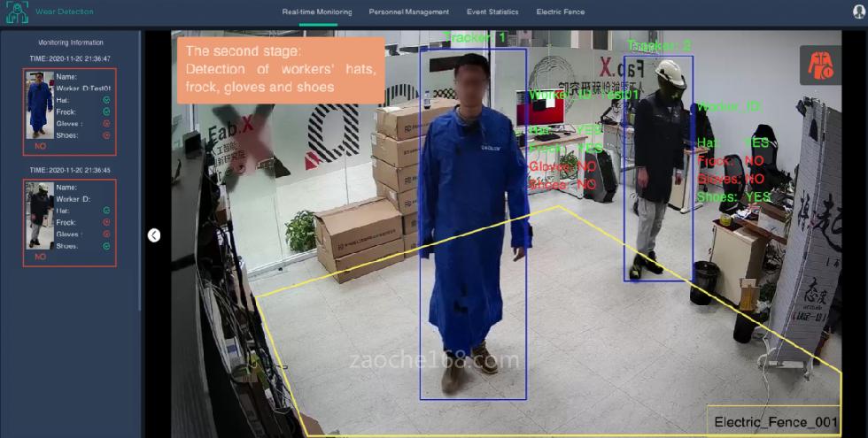
Task: Click the Hat status icon in first record
Action: pyautogui.click(x=106, y=101)
